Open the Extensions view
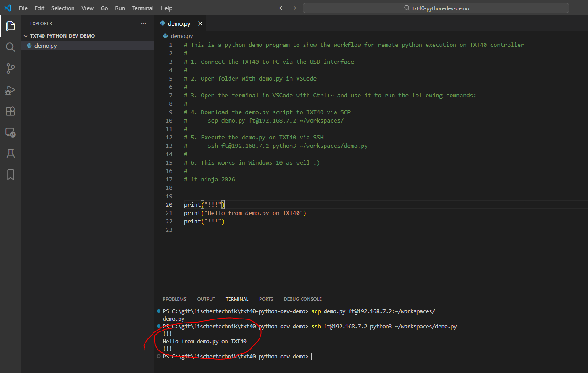Image resolution: width=588 pixels, height=373 pixels. coord(10,111)
